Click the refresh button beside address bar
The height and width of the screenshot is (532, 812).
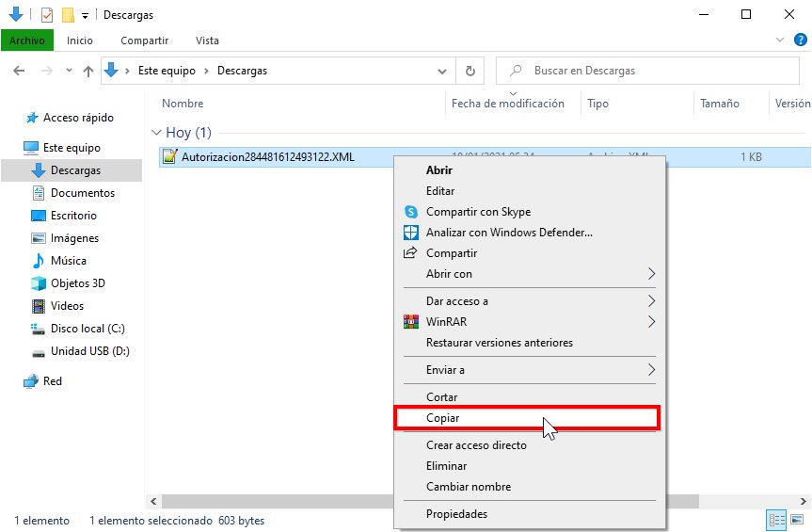pyautogui.click(x=470, y=71)
